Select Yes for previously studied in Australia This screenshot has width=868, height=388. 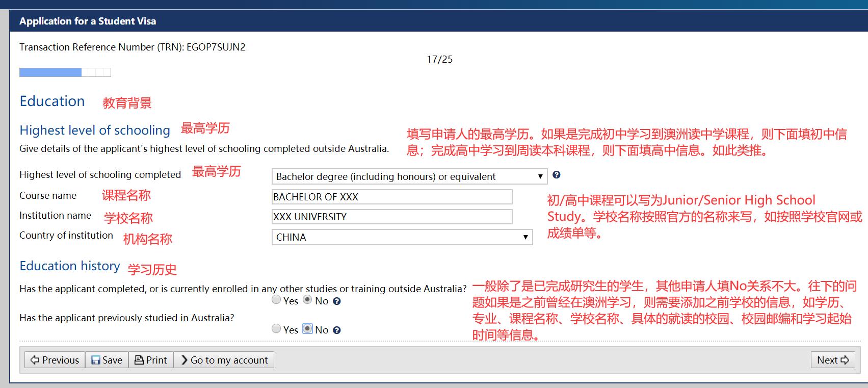click(x=276, y=329)
